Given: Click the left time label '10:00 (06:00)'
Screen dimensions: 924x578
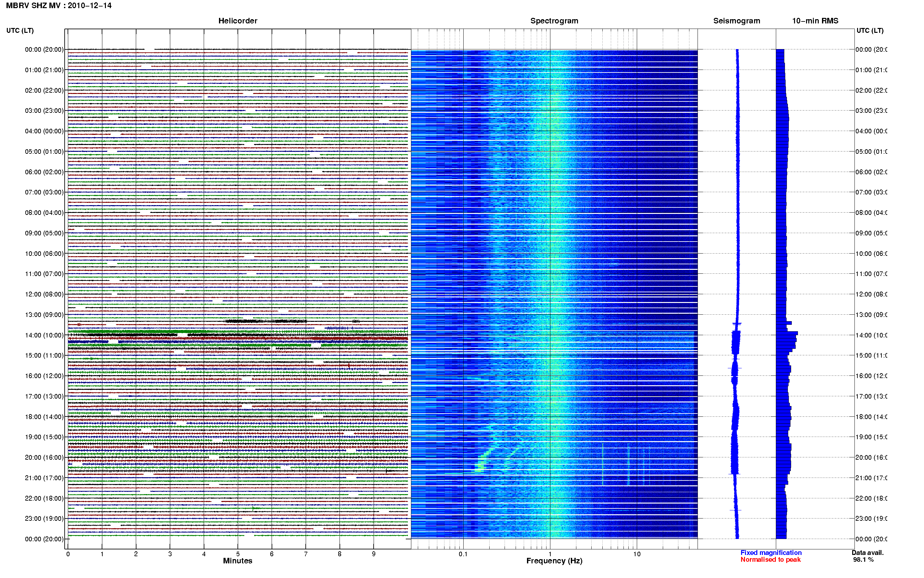Looking at the screenshot, I should (44, 254).
